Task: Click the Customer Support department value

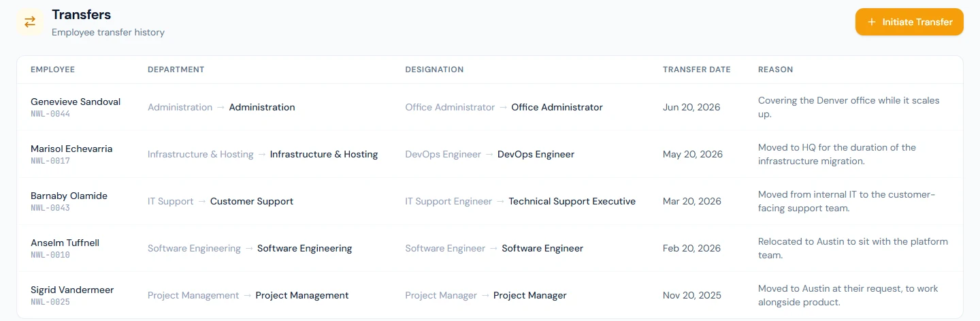Action: click(x=252, y=201)
